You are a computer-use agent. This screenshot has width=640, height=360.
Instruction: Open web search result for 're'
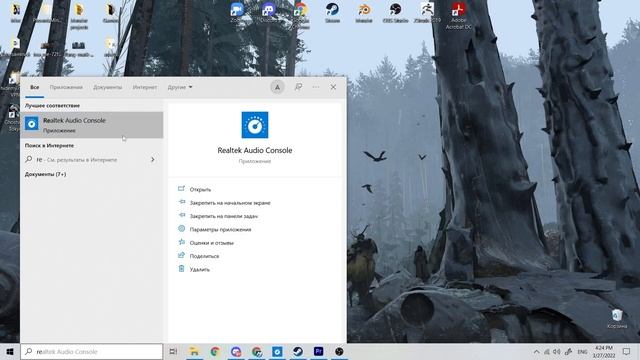pos(92,160)
